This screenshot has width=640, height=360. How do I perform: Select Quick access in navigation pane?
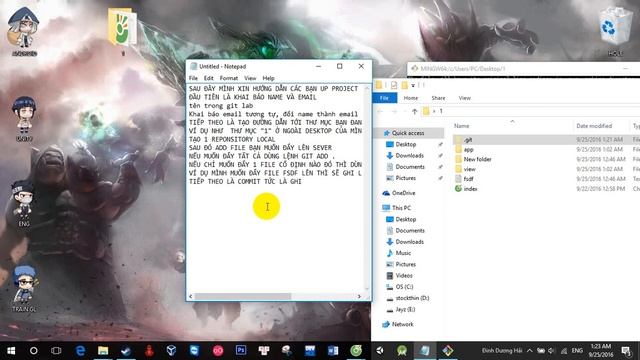coord(408,133)
